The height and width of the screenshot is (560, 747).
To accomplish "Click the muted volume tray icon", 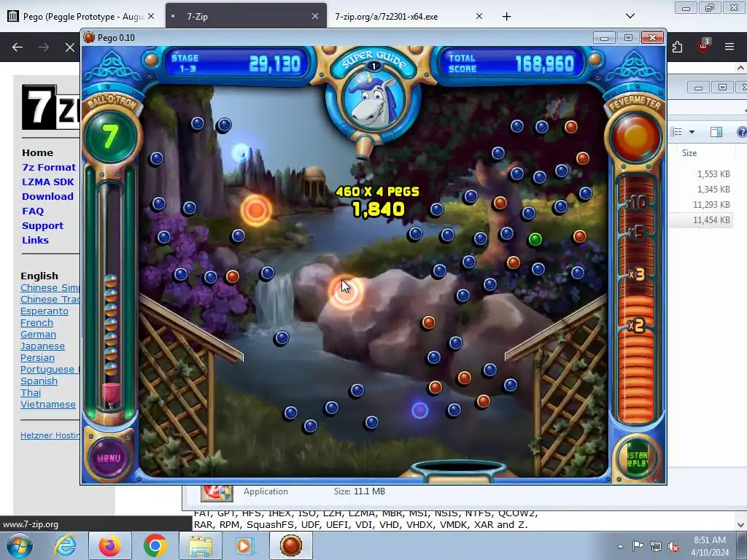I will pos(673,546).
